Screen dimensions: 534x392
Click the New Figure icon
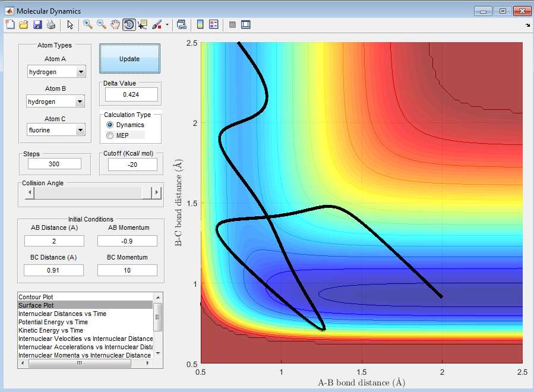10,24
